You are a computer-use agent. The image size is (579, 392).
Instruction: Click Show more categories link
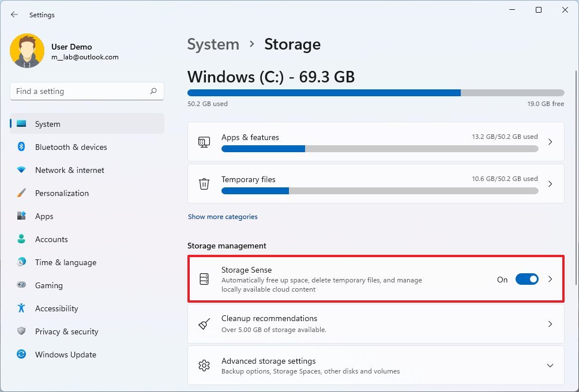[x=223, y=217]
